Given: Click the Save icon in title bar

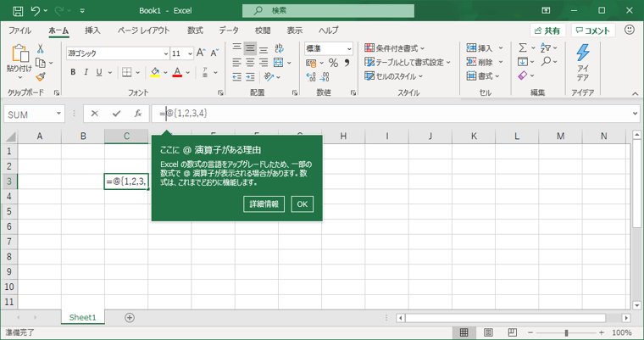Looking at the screenshot, I should [x=18, y=11].
